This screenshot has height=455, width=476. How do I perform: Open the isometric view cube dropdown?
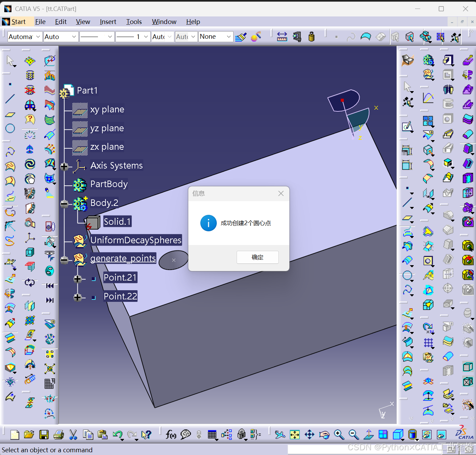click(x=398, y=435)
